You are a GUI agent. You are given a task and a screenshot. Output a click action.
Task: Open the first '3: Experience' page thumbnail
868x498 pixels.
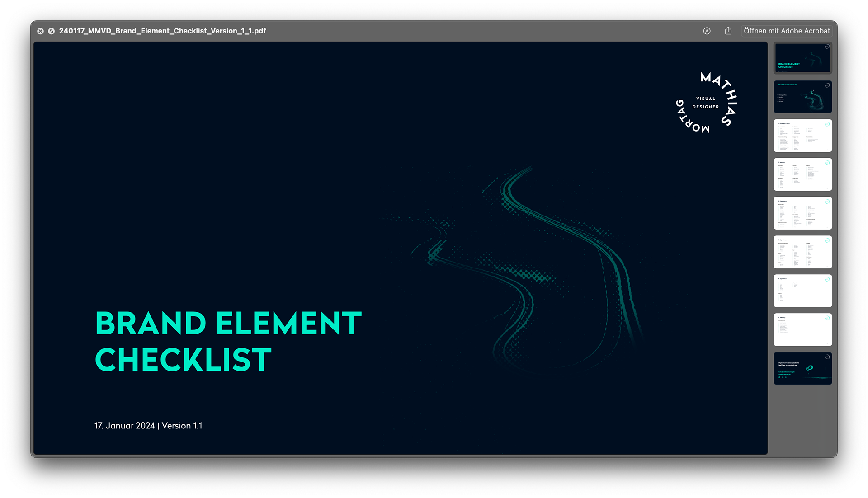(x=802, y=213)
